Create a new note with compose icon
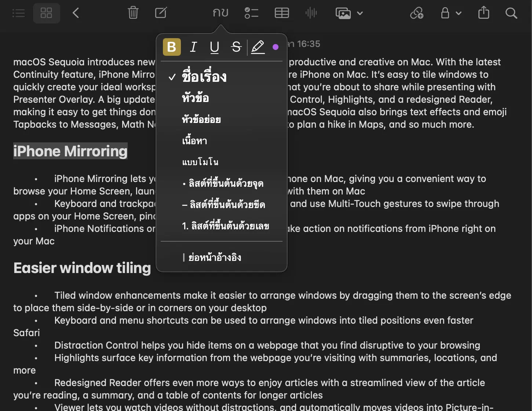 161,13
